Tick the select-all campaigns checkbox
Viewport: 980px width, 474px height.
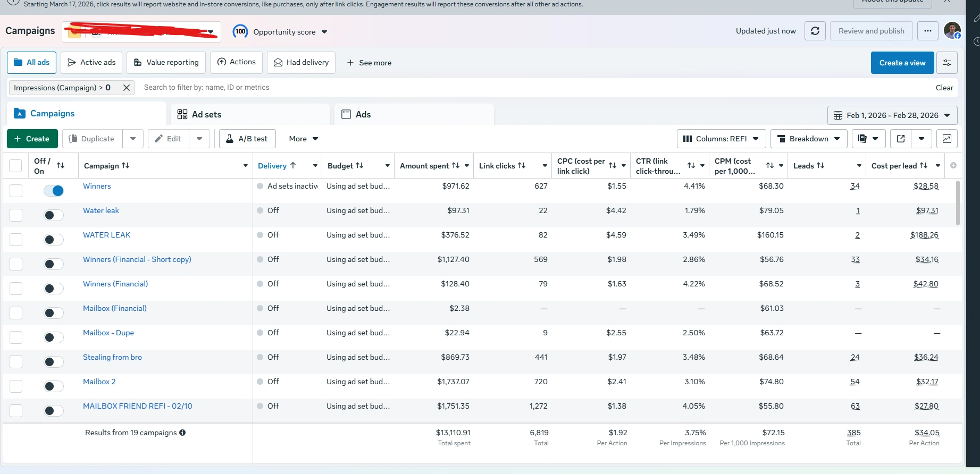pos(16,166)
